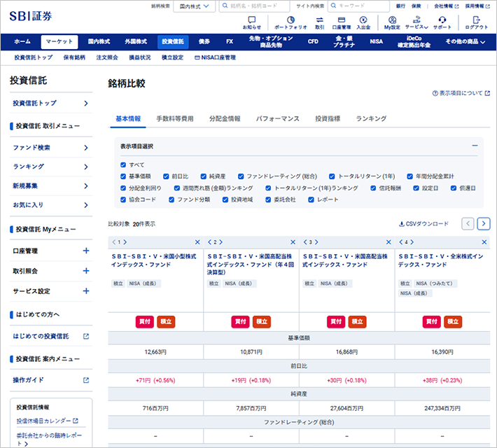Open the ポートフォリオ icon in header
This screenshot has height=448, width=497.
290,20
